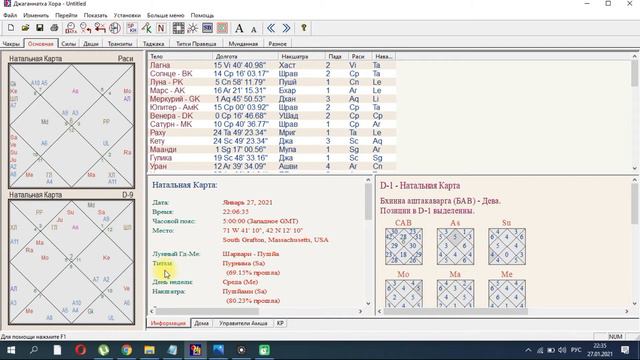Open a saved chart with folder icon
This screenshot has width=640, height=360.
point(25,28)
